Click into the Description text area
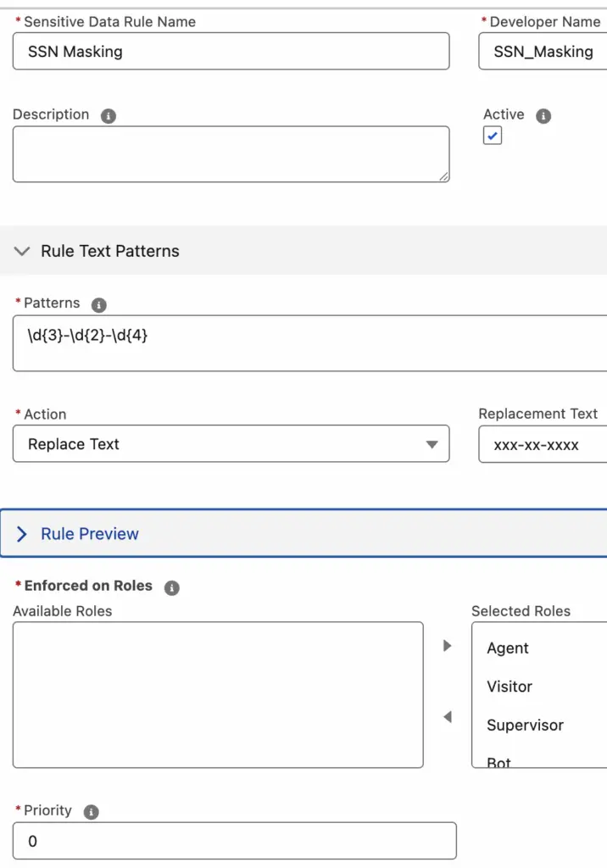Screen dimensions: 607x868 (231, 154)
